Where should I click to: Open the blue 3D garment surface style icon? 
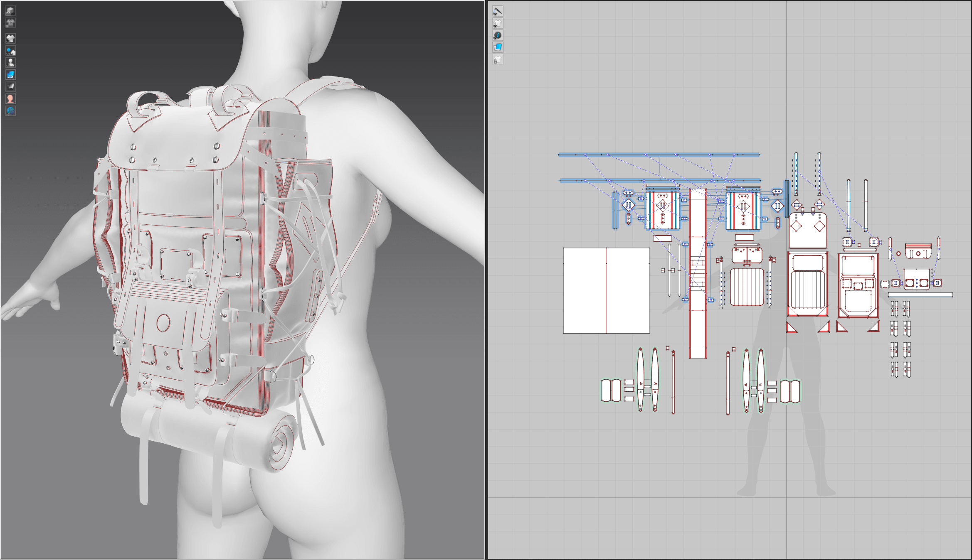[x=10, y=75]
